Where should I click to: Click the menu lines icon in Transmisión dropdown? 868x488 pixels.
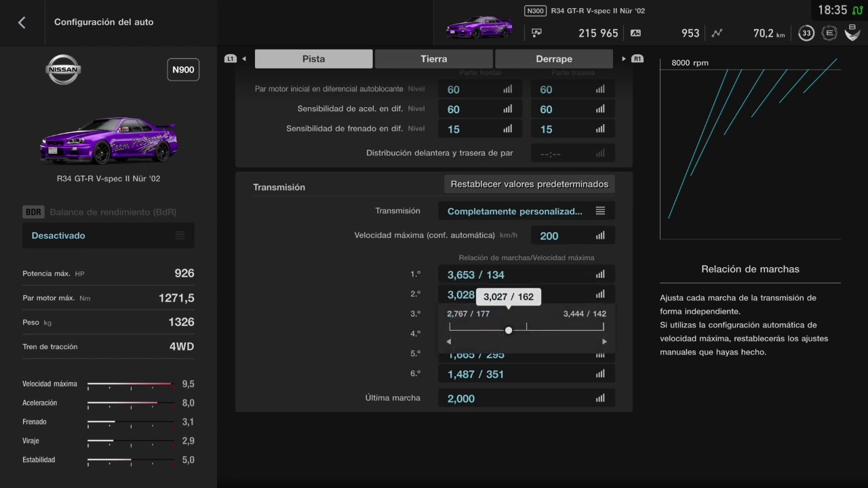(x=600, y=211)
